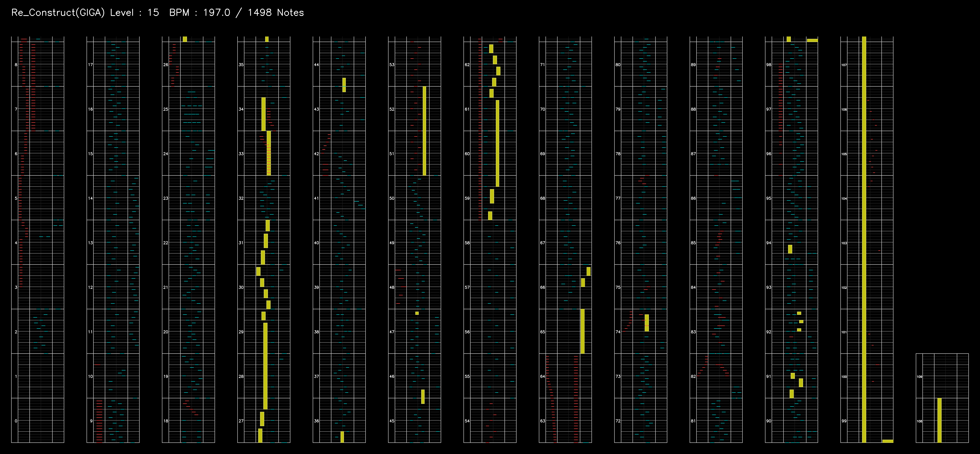This screenshot has height=454, width=980.
Task: Select measure number 98 label
Action: pyautogui.click(x=769, y=65)
